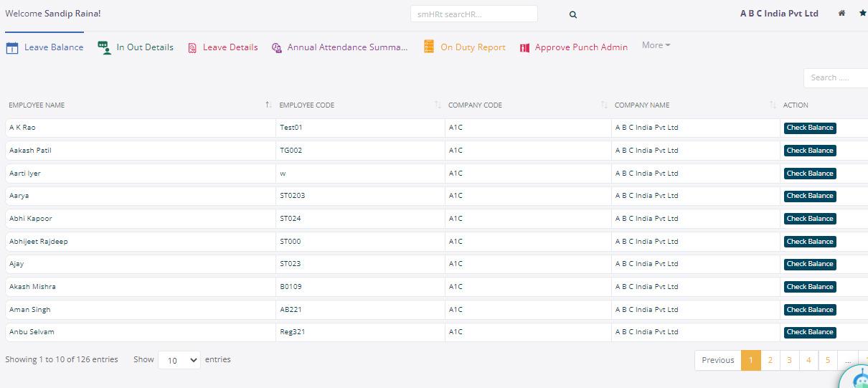Open favorites with the star icon

[862, 14]
